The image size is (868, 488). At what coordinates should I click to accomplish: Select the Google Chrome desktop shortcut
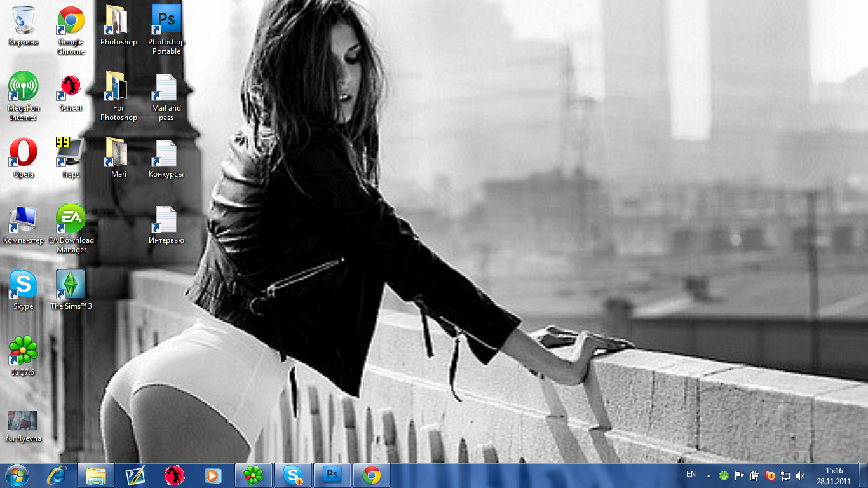(x=71, y=30)
